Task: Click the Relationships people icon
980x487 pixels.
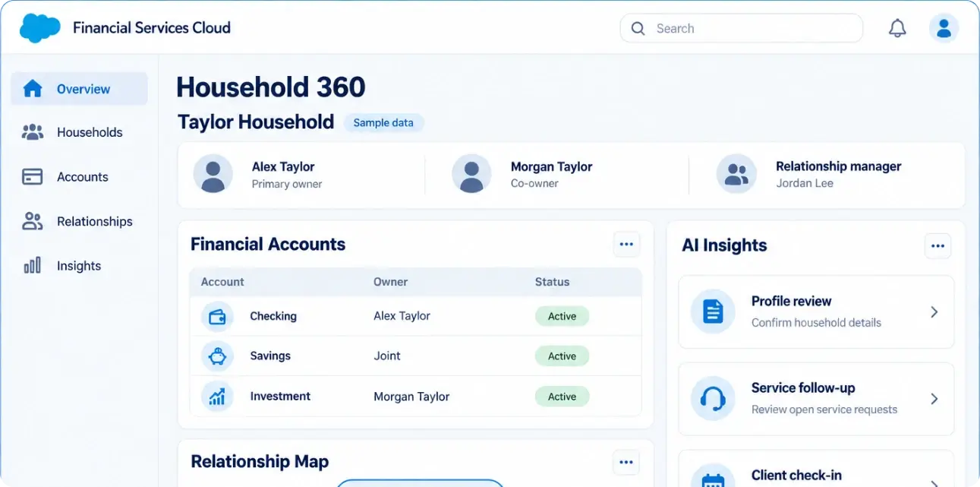Action: click(33, 221)
